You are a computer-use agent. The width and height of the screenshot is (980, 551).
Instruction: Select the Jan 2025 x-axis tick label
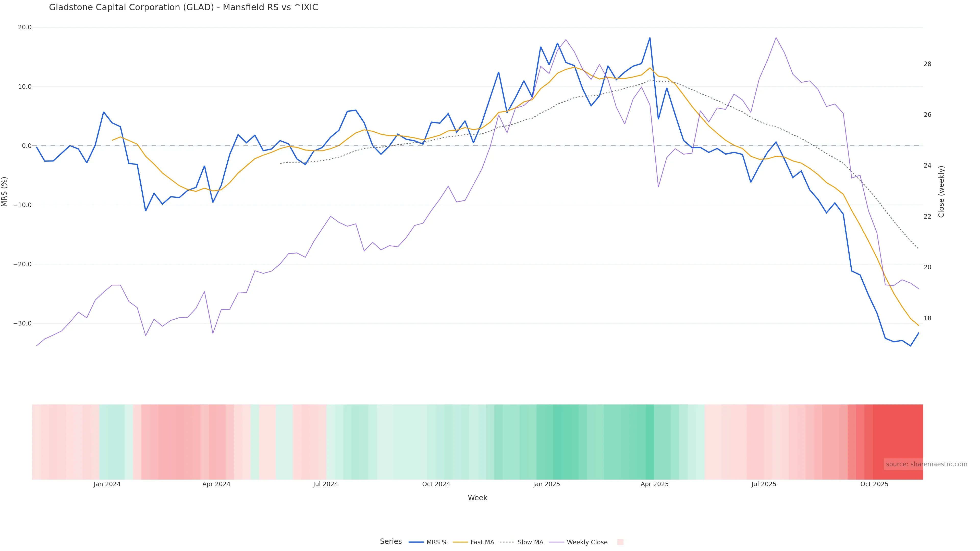(x=546, y=484)
